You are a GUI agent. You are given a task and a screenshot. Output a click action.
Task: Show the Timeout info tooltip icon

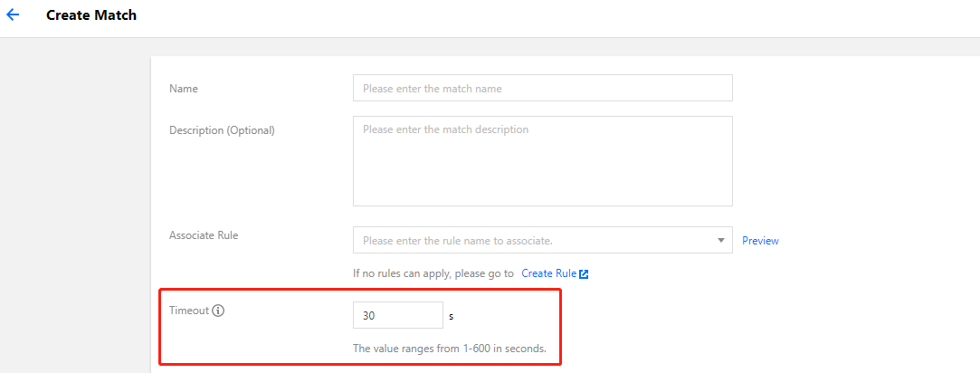pos(217,310)
